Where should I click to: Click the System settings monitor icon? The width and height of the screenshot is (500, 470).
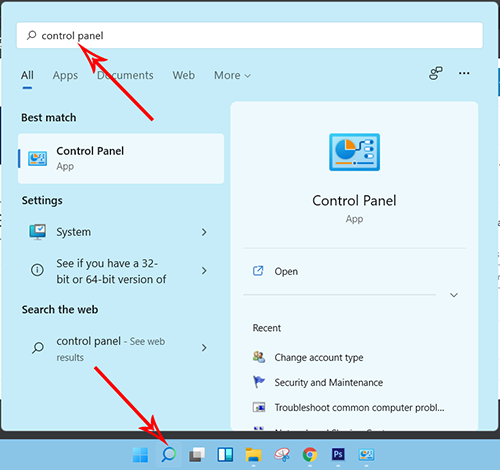tap(38, 232)
